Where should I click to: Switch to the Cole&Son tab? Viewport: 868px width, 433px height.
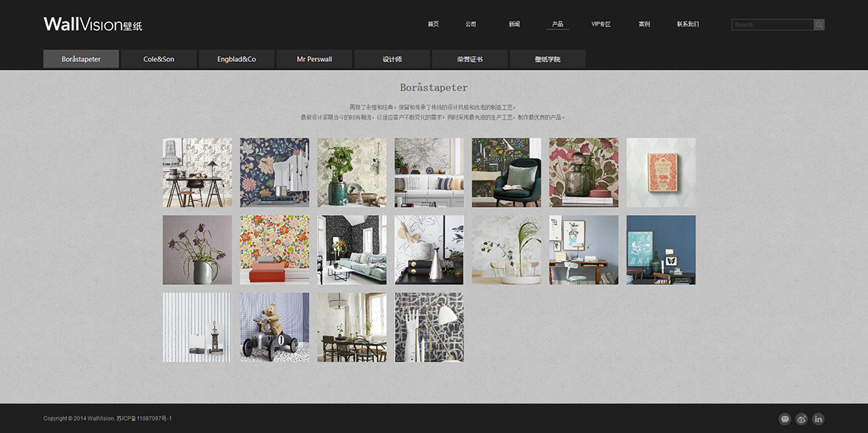point(159,59)
